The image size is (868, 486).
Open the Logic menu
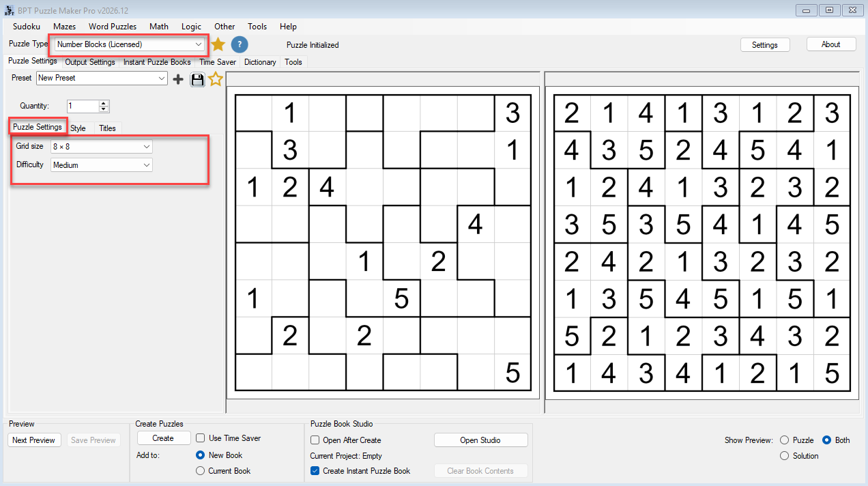point(192,27)
